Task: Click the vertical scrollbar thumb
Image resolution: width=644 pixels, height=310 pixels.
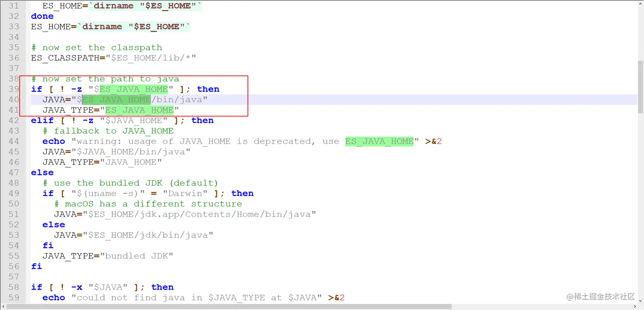Action: coord(640,87)
